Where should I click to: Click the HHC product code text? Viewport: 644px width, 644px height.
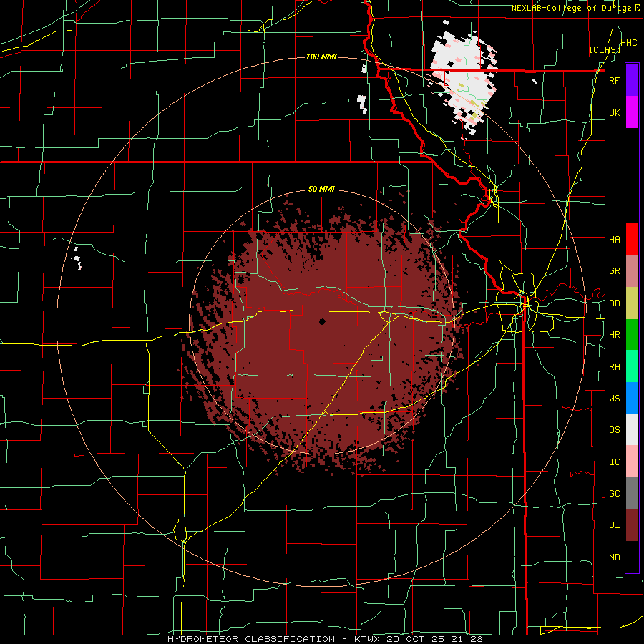point(629,43)
